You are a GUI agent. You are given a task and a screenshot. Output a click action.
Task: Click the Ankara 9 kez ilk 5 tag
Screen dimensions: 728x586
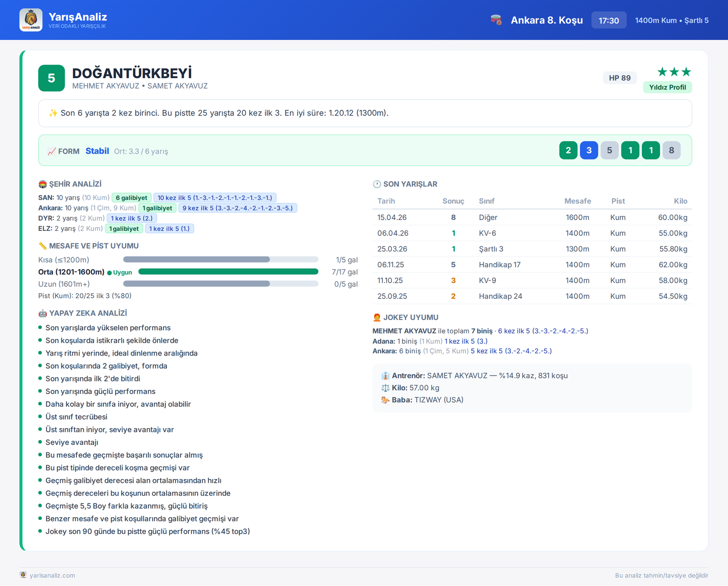point(238,208)
